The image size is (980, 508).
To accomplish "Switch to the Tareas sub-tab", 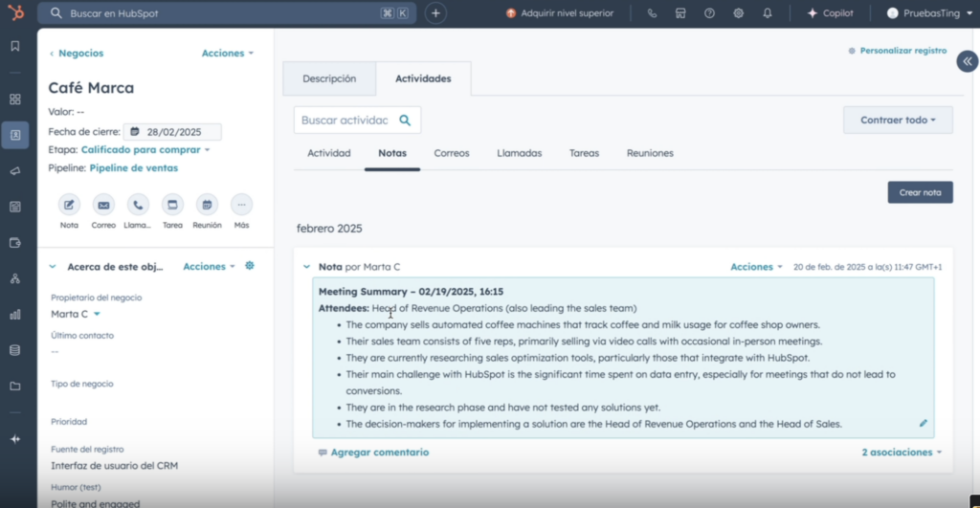I will point(584,153).
